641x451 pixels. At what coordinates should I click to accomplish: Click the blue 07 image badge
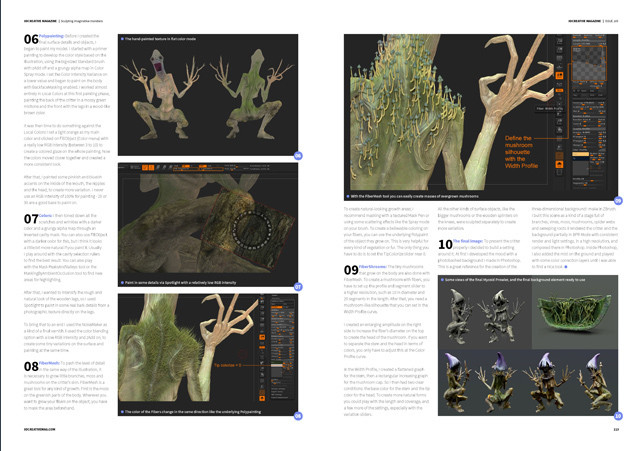298,287
